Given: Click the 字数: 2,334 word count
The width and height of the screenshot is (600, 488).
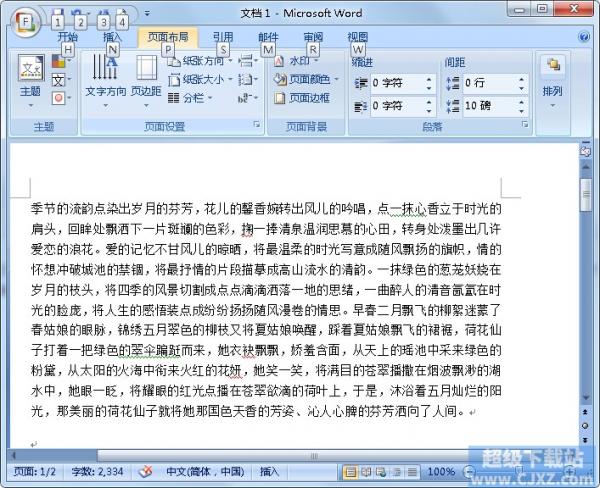Looking at the screenshot, I should pyautogui.click(x=97, y=472).
